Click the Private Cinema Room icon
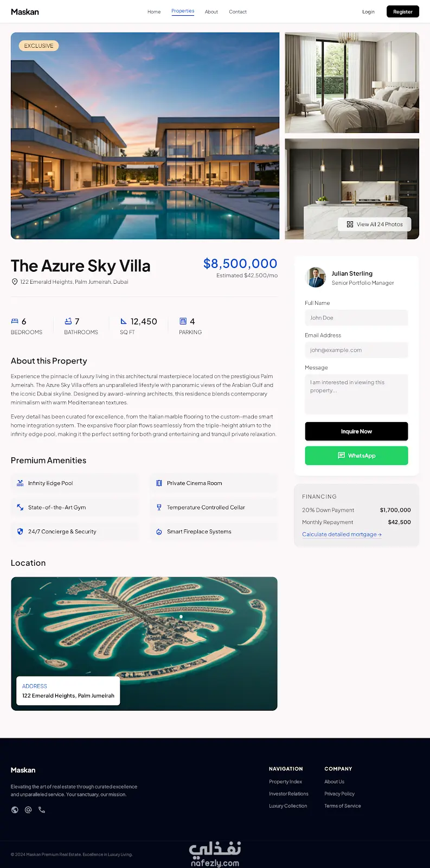The width and height of the screenshot is (430, 868). coord(159,483)
